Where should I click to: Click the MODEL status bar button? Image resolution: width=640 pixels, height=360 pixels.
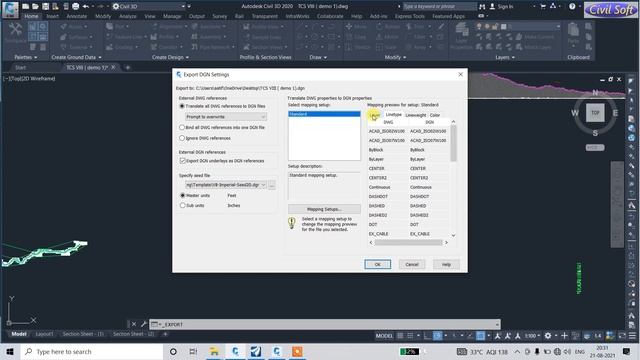tap(384, 336)
